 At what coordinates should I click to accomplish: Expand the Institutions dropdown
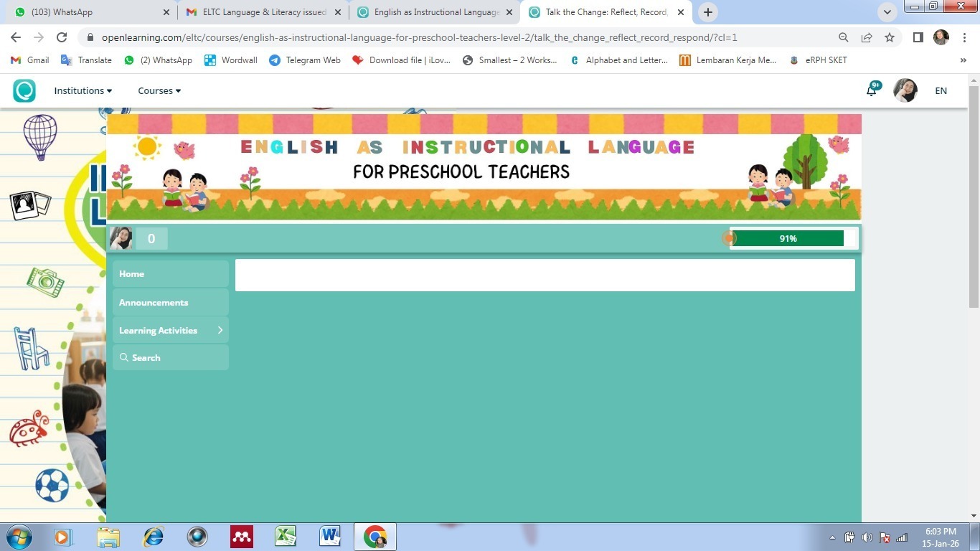83,90
